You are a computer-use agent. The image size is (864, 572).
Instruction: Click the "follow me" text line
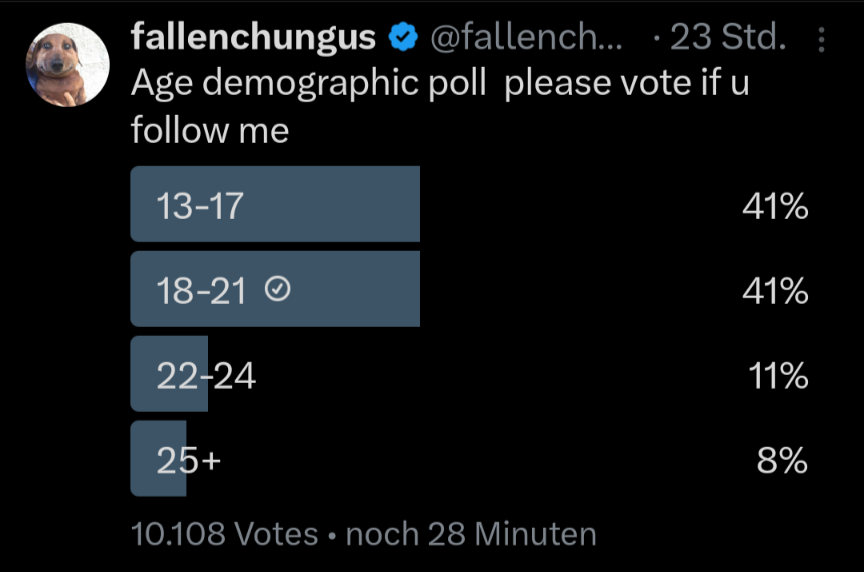coord(210,129)
